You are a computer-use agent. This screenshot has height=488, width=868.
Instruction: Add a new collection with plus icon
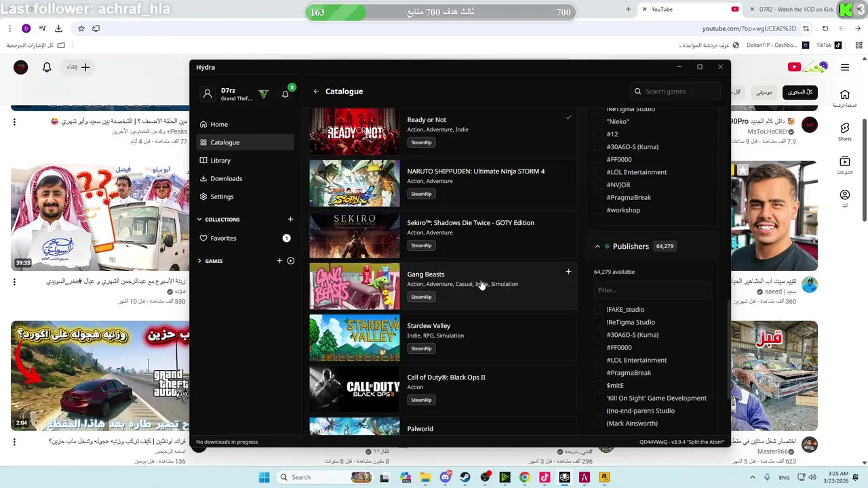pos(290,219)
